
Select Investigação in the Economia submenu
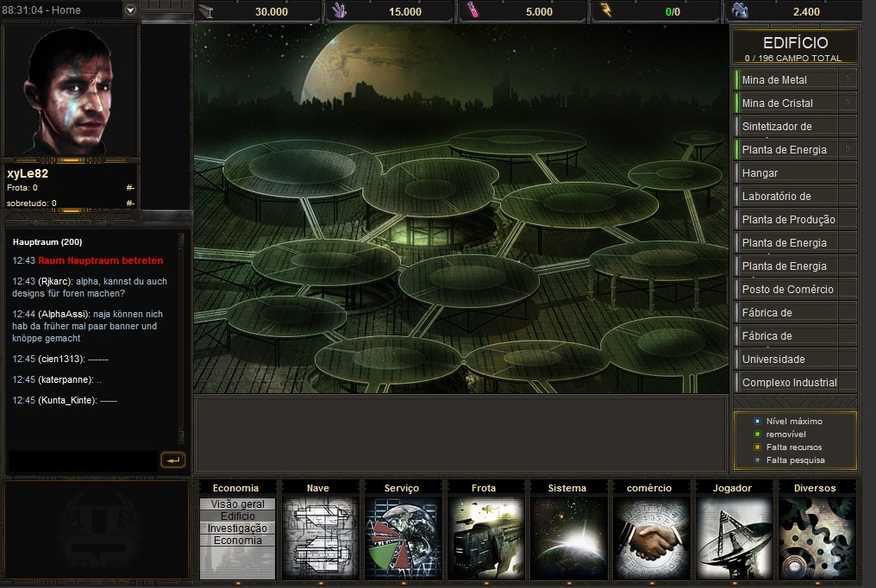tap(237, 529)
